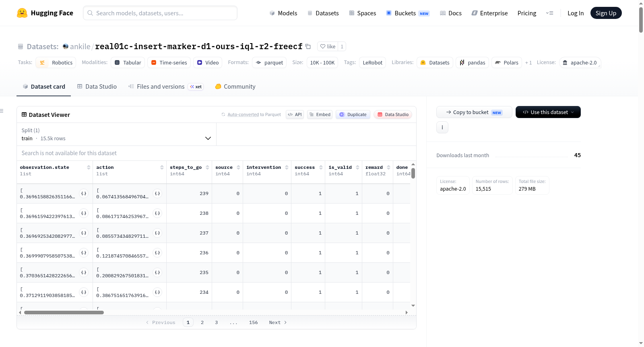Viewport: 644px width, 347px height.
Task: Click the Embed button
Action: tap(320, 114)
